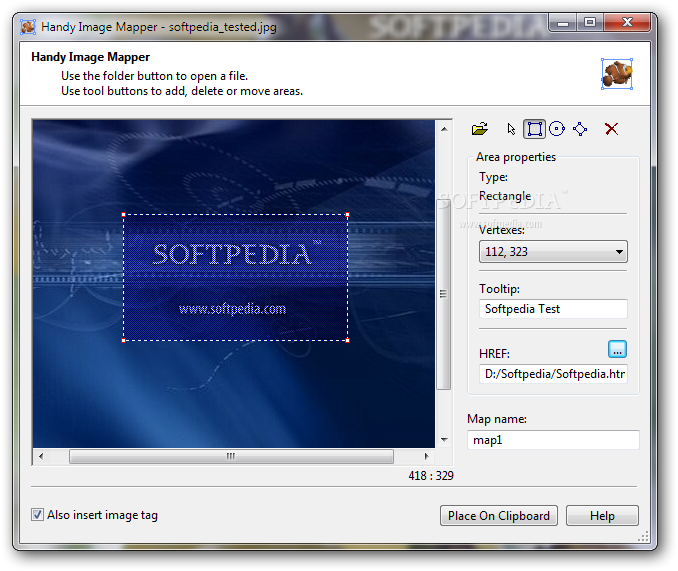Viewport: 678px width, 571px height.
Task: Click the 418 : 329 coordinates readout
Action: pyautogui.click(x=431, y=475)
